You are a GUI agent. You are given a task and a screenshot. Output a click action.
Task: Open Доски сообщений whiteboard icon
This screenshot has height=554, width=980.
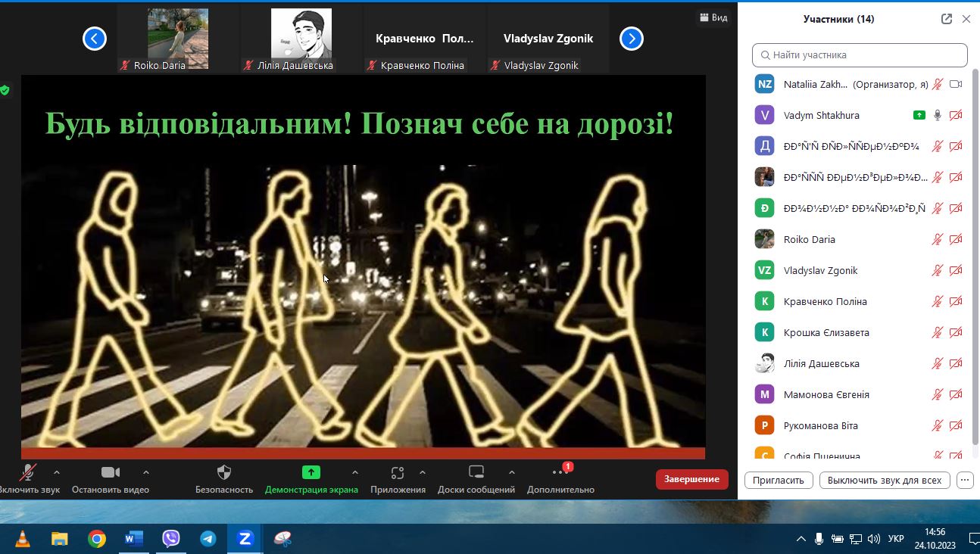(476, 472)
